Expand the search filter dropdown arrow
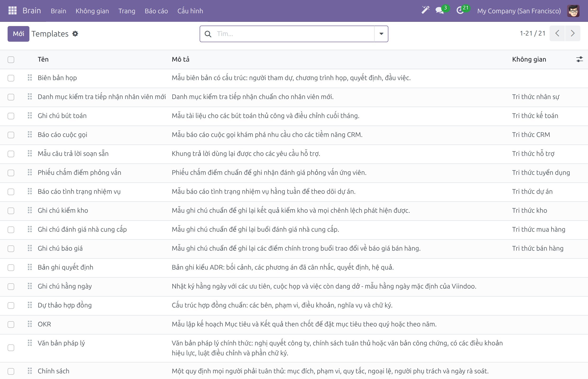 pos(381,34)
